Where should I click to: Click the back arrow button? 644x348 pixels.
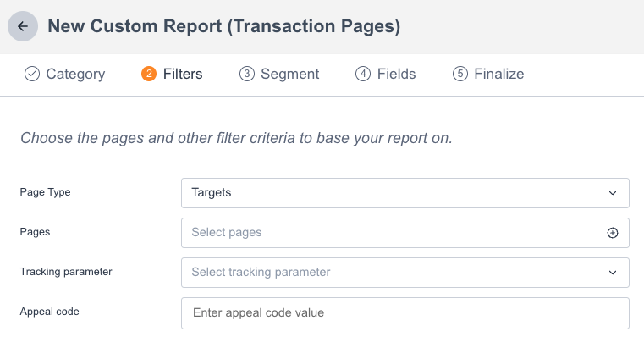[x=23, y=26]
